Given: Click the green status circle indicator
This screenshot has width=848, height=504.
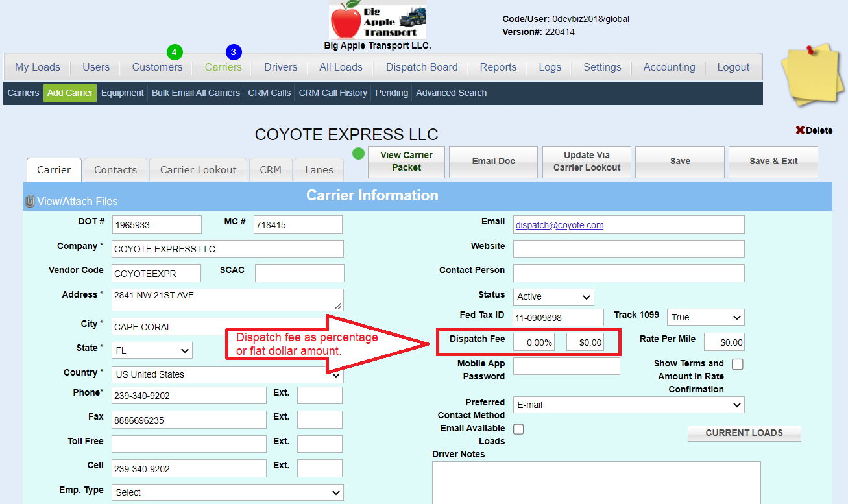Looking at the screenshot, I should (358, 154).
